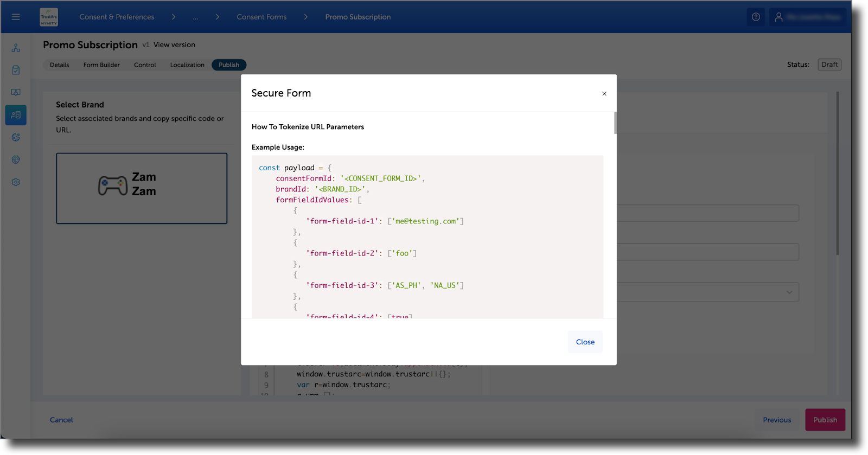The image size is (868, 455).
Task: Click the 'form-field-id-2' code line
Action: point(361,253)
